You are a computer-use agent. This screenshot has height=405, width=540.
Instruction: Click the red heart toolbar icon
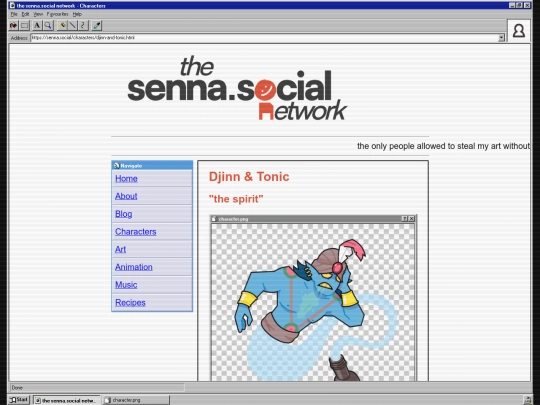coord(13,25)
